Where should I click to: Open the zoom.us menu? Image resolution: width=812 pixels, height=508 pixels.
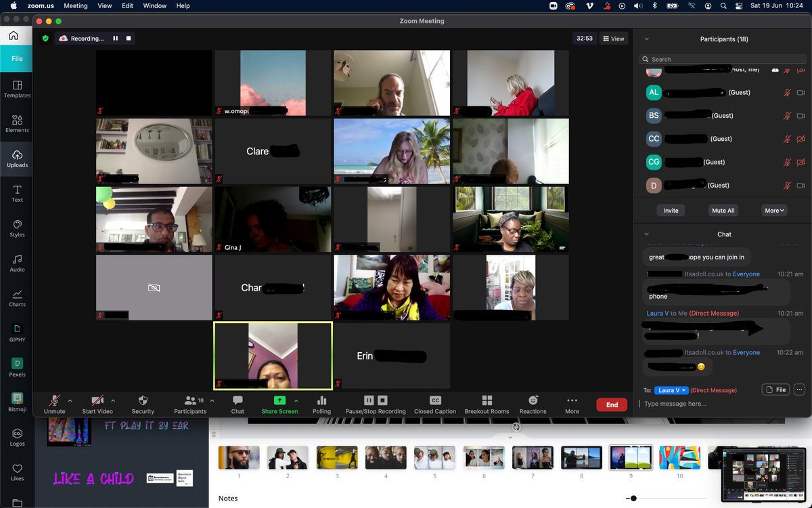click(x=41, y=5)
